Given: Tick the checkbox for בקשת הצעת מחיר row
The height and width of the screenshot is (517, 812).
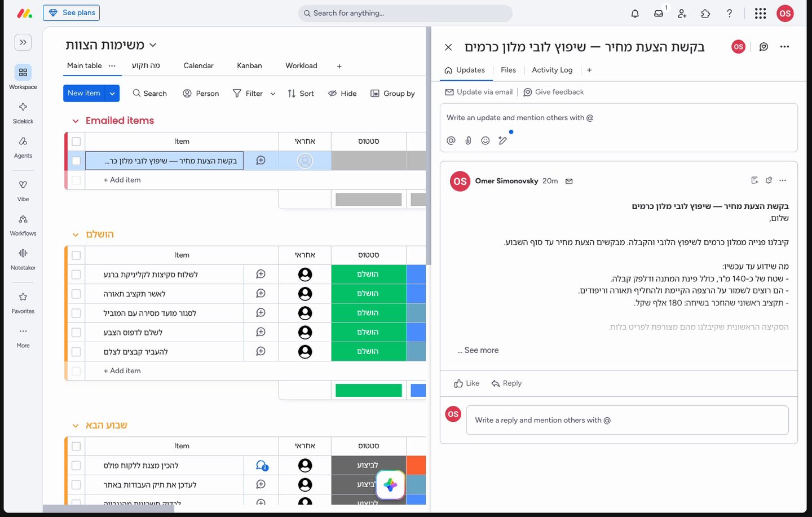Looking at the screenshot, I should click(76, 161).
